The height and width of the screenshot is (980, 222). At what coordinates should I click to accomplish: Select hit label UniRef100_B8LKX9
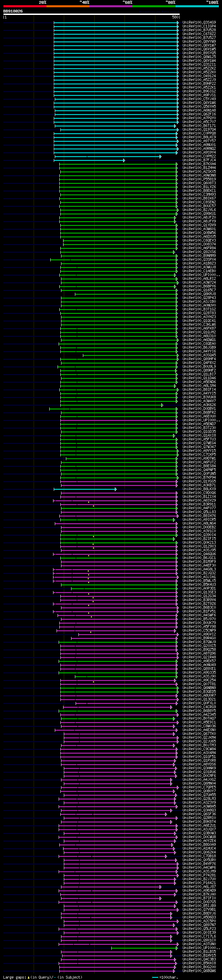coord(199,489)
